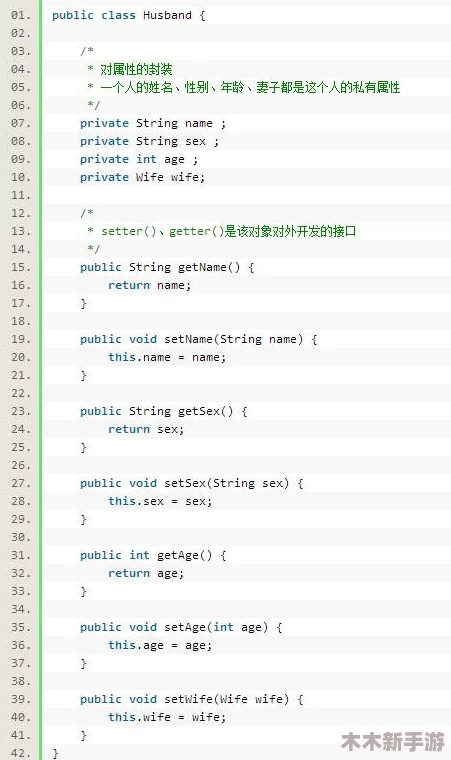Click 'this.wife = wife;' assignment

click(167, 717)
